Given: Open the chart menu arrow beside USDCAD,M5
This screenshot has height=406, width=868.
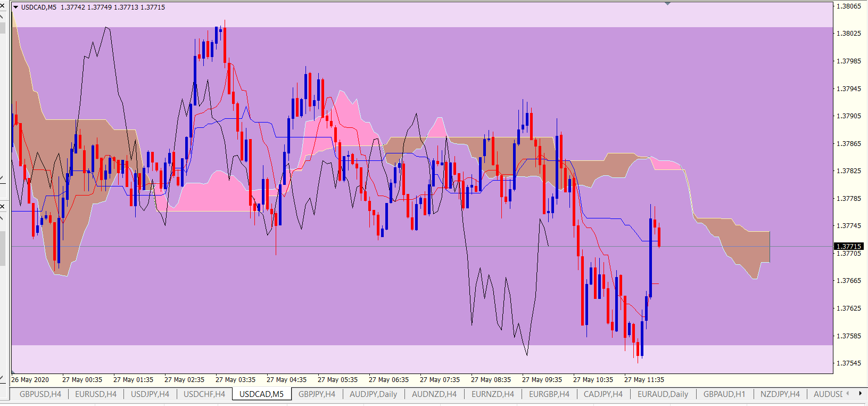Looking at the screenshot, I should pyautogui.click(x=15, y=7).
